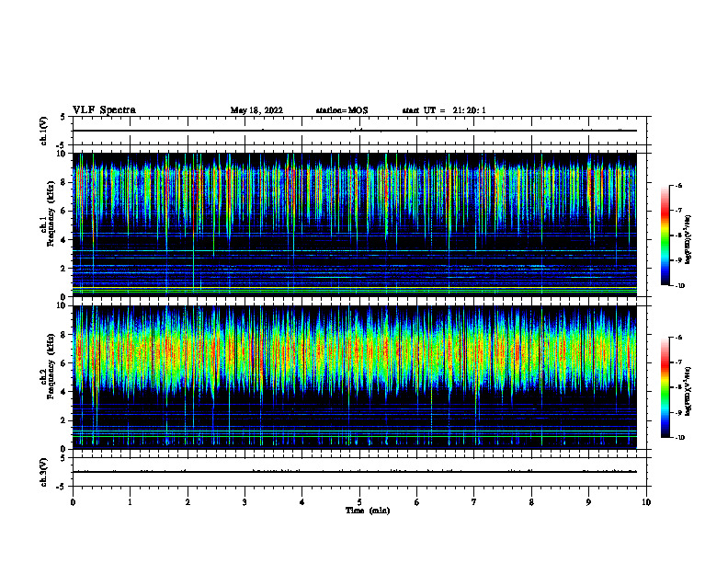Click inside the ch.1 frequency spectrogram
728x563 pixels.
pyautogui.click(x=355, y=224)
